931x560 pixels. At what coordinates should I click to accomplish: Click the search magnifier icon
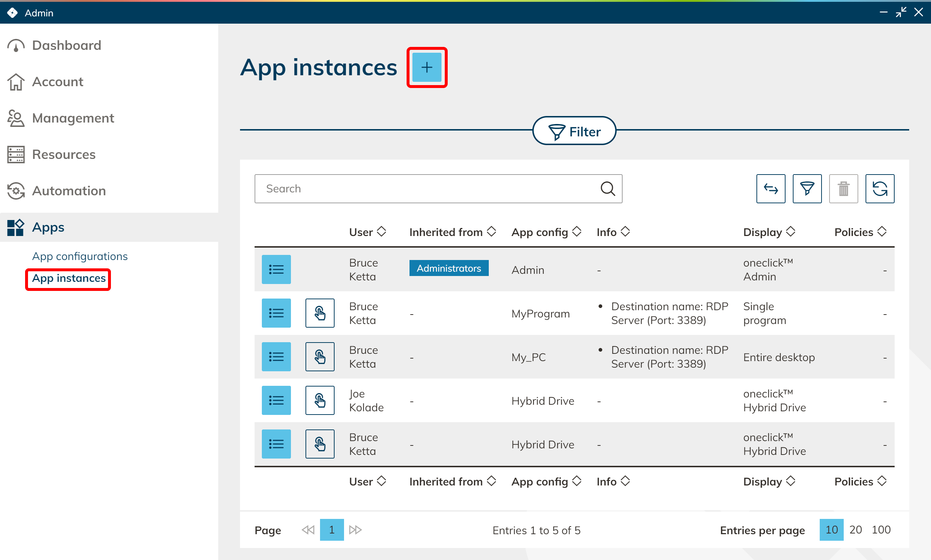607,189
